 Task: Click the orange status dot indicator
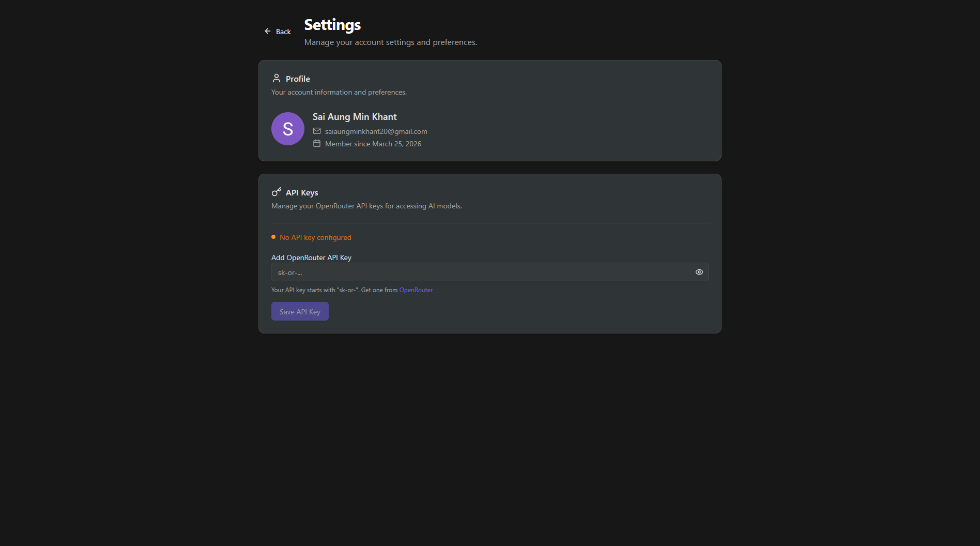coord(273,237)
